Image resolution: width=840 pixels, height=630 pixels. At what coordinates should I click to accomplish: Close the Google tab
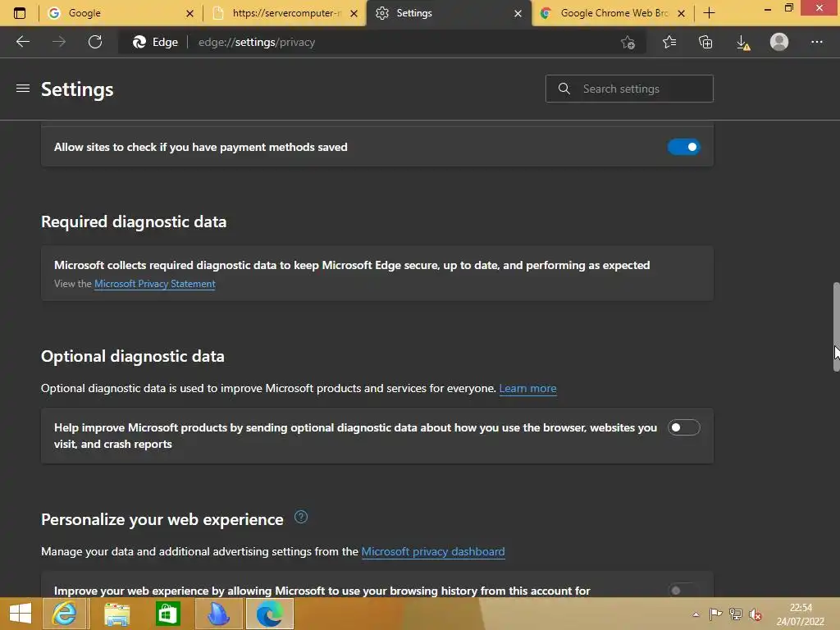[189, 13]
